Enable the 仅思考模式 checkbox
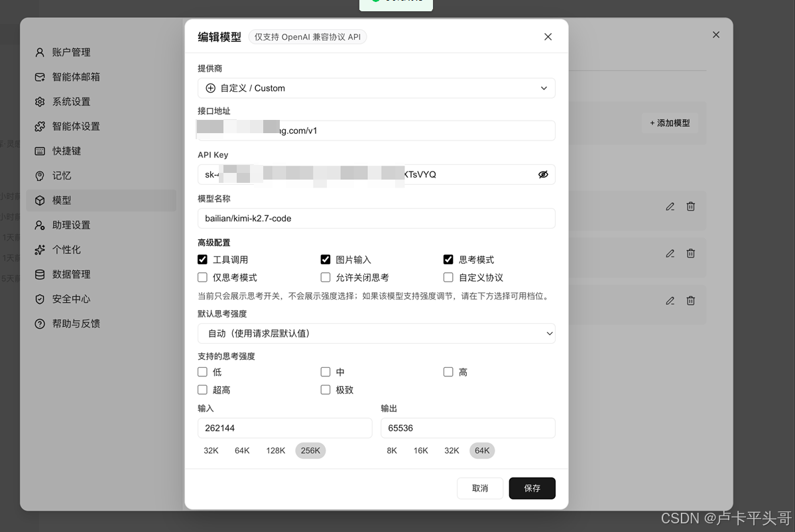Viewport: 795px width, 532px height. pyautogui.click(x=202, y=277)
